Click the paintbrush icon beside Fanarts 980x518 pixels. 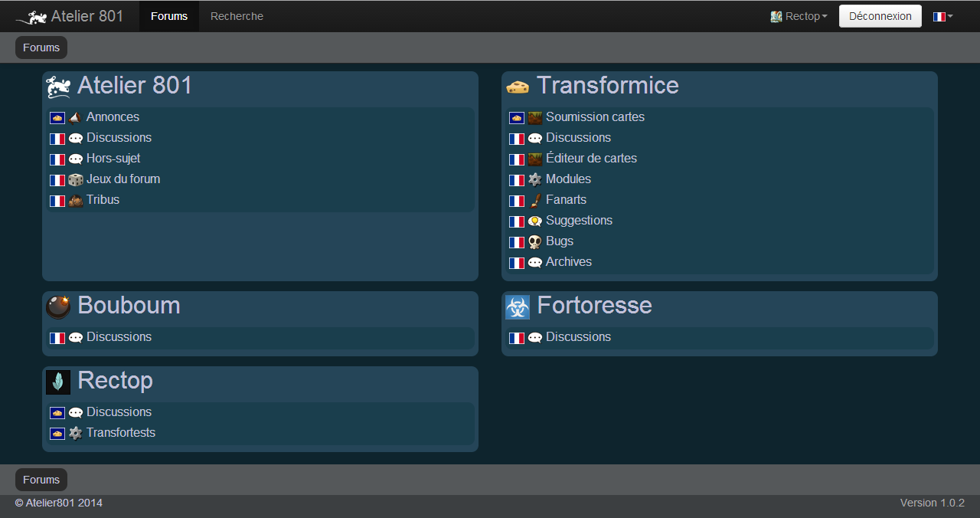534,201
